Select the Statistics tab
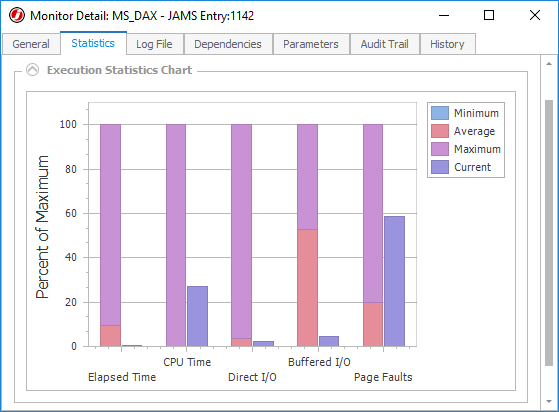This screenshot has width=559, height=412. (93, 43)
